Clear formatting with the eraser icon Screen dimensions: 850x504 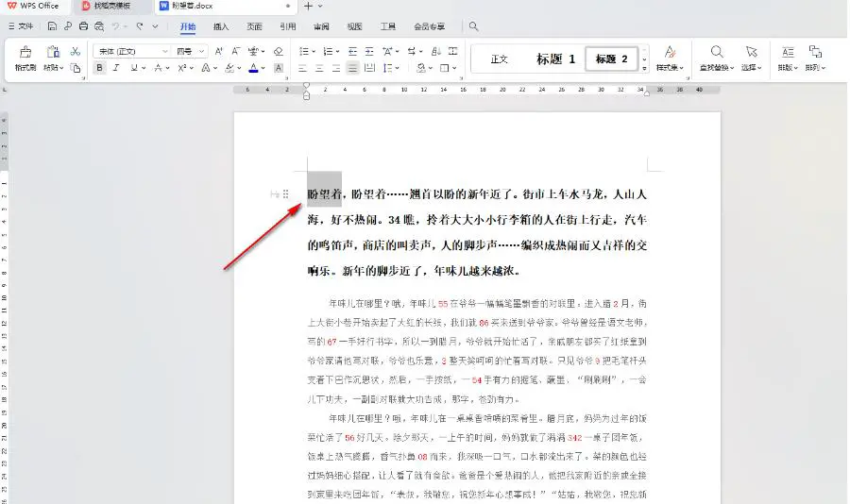click(278, 52)
